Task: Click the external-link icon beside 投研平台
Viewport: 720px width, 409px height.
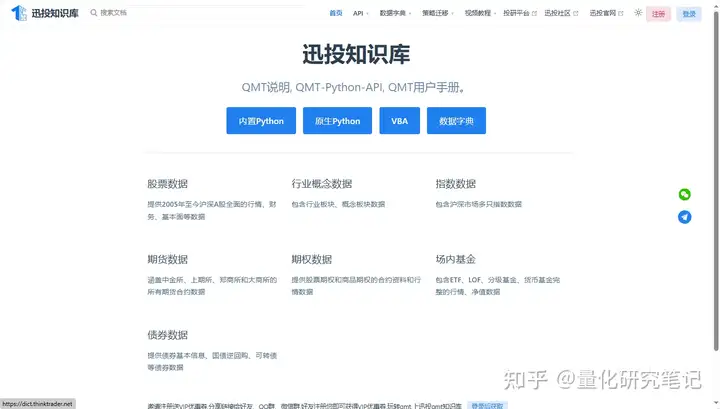Action: [534, 14]
